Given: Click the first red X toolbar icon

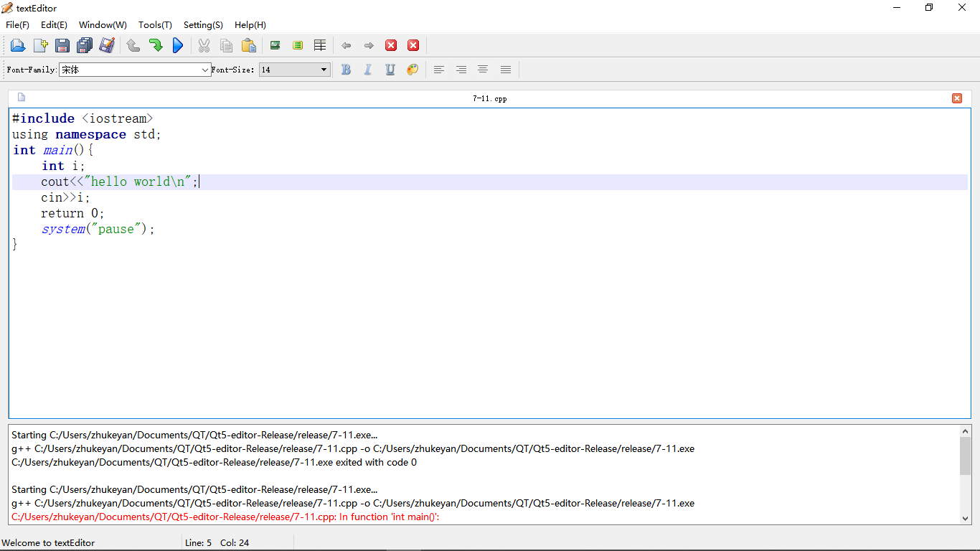Looking at the screenshot, I should click(391, 45).
